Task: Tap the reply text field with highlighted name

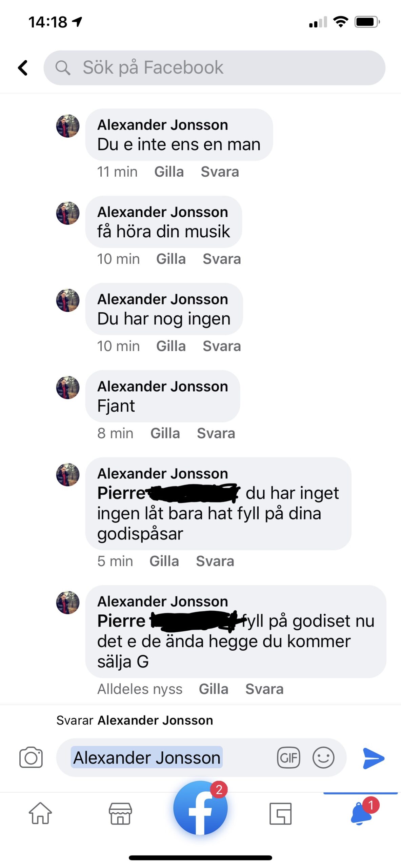Action: [x=201, y=757]
